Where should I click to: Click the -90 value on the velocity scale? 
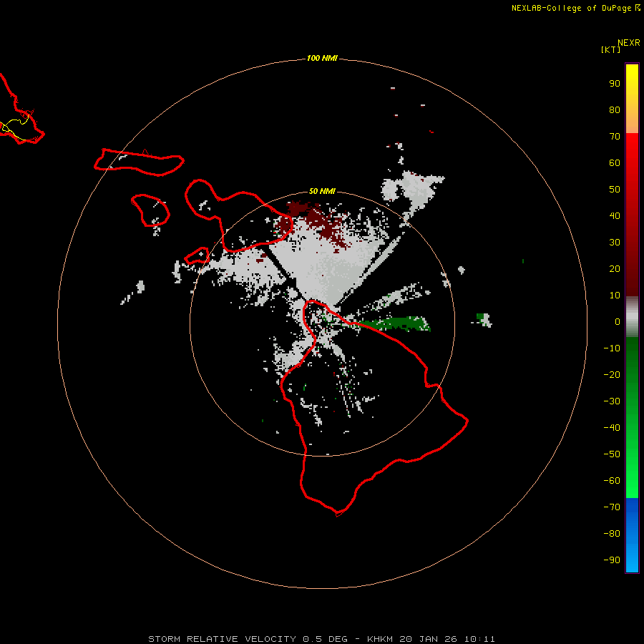coord(612,560)
